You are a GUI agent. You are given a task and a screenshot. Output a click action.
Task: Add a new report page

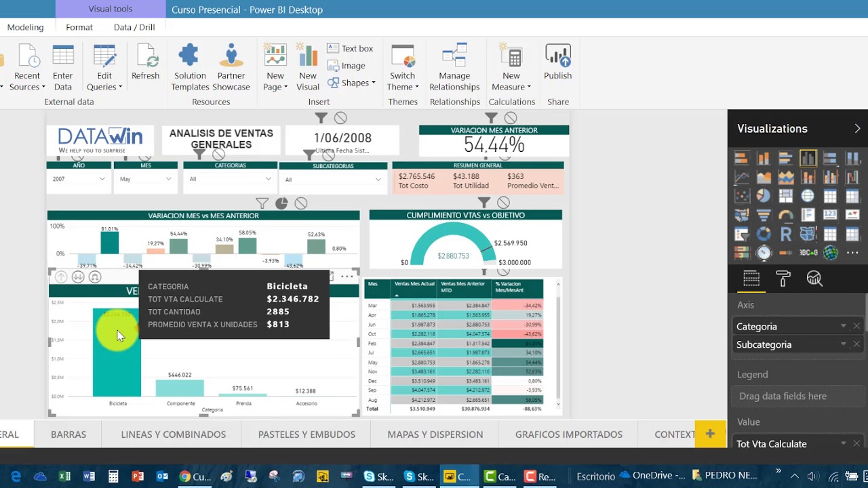click(x=710, y=434)
